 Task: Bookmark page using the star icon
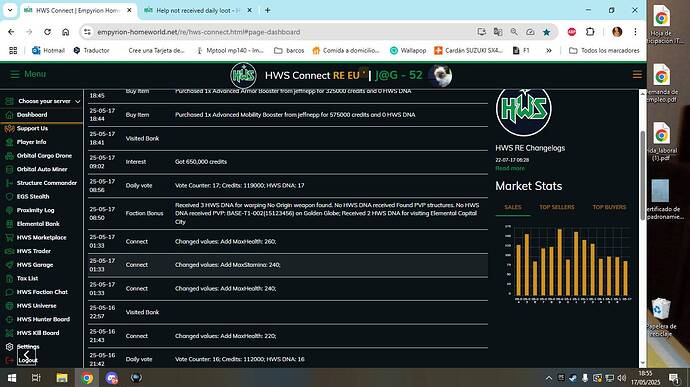tap(546, 32)
